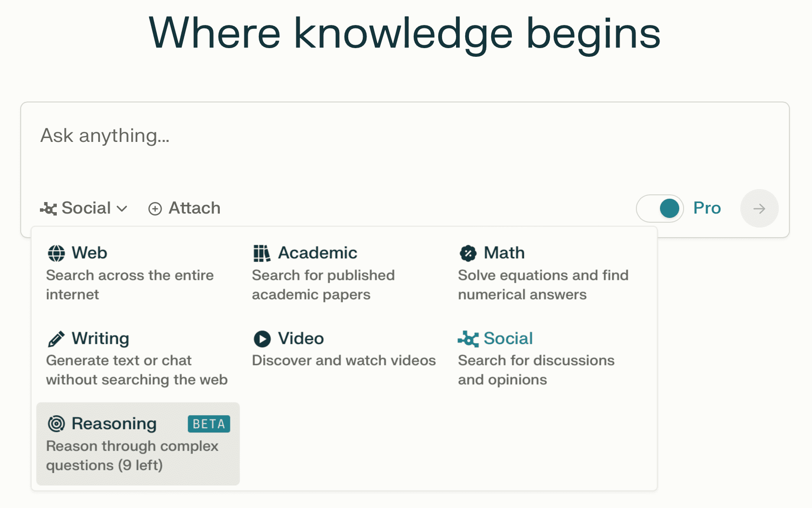Click the Attach button text
Image resolution: width=812 pixels, height=508 pixels.
tap(194, 208)
